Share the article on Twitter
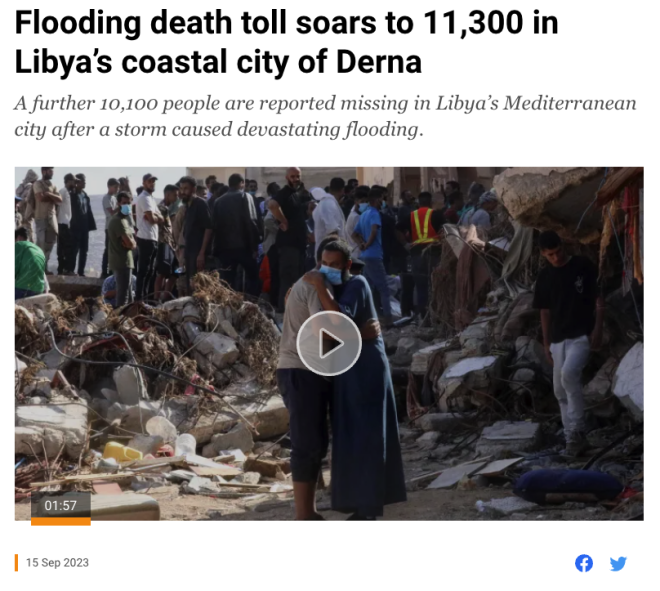The height and width of the screenshot is (591, 660). [x=618, y=563]
